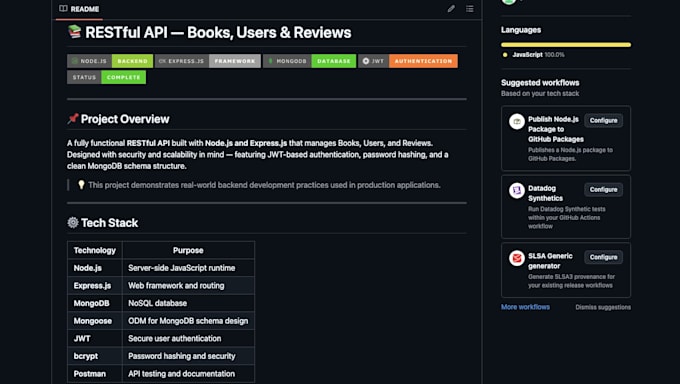Click the Project Overview heading
680x384 pixels.
coord(125,119)
